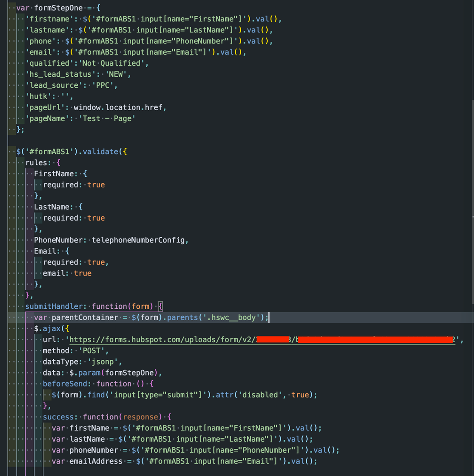Viewport: 474px width, 476px height.
Task: Click the beforeSend callback name
Action: click(66, 384)
